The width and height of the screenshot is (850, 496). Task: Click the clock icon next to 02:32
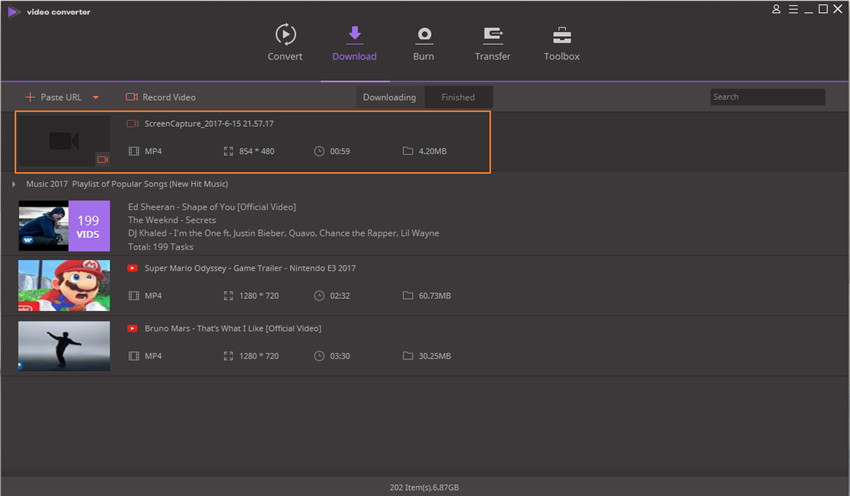coord(319,295)
